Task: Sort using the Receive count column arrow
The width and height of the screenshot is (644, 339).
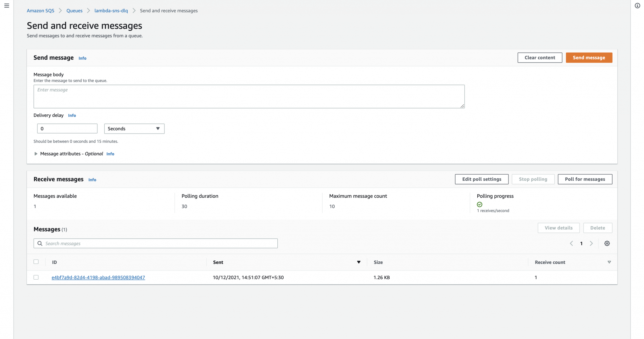Action: pos(609,262)
